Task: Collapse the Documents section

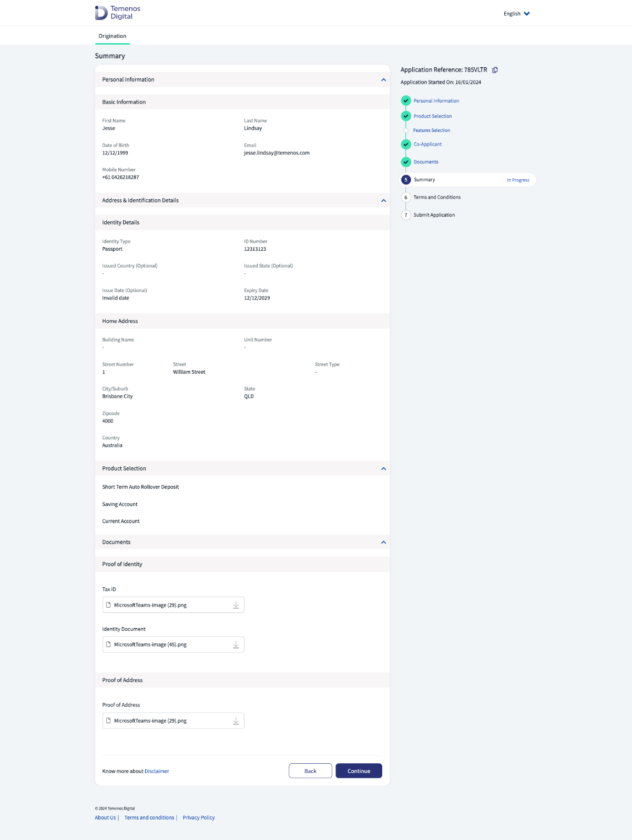Action: [x=383, y=542]
